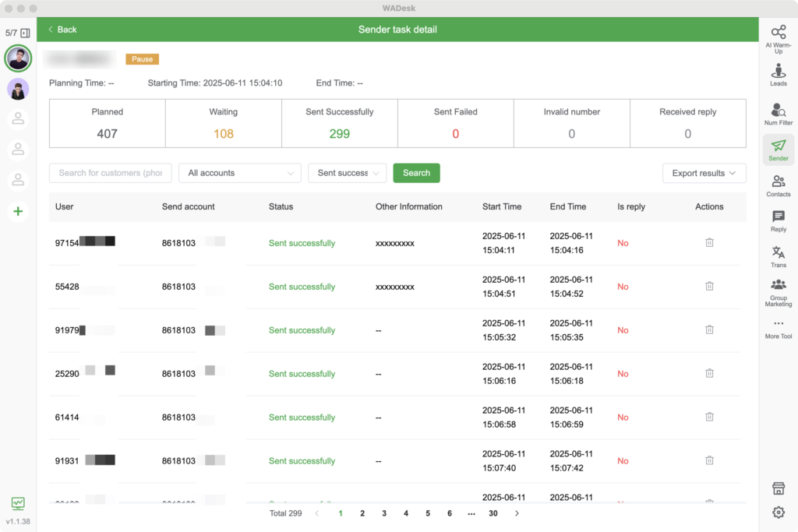Open the Sent success status filter dropdown
This screenshot has width=798, height=532.
click(347, 173)
